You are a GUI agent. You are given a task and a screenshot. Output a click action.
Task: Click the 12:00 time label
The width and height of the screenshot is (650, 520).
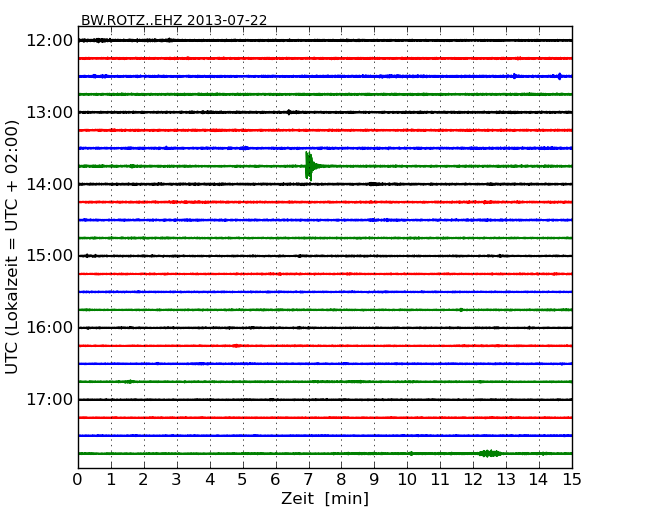(x=49, y=41)
